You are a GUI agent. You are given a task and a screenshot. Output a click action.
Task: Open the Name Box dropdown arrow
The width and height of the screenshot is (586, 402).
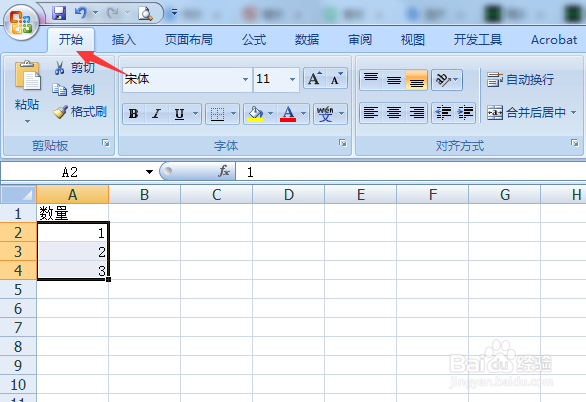coord(149,172)
